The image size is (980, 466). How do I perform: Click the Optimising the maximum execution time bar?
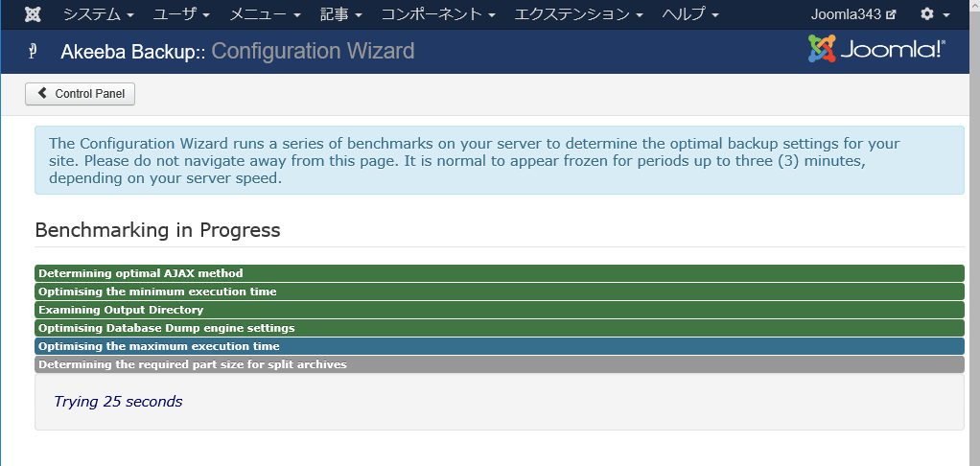(500, 346)
